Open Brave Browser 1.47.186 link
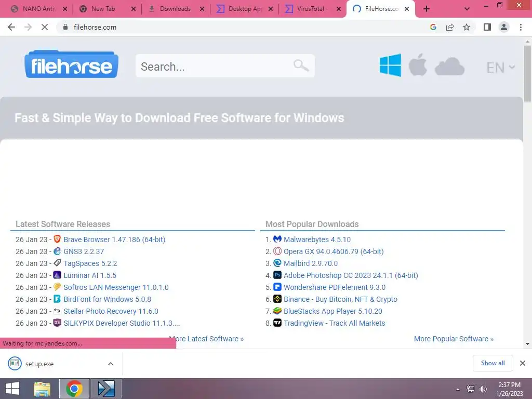Image resolution: width=532 pixels, height=399 pixels. (x=114, y=240)
